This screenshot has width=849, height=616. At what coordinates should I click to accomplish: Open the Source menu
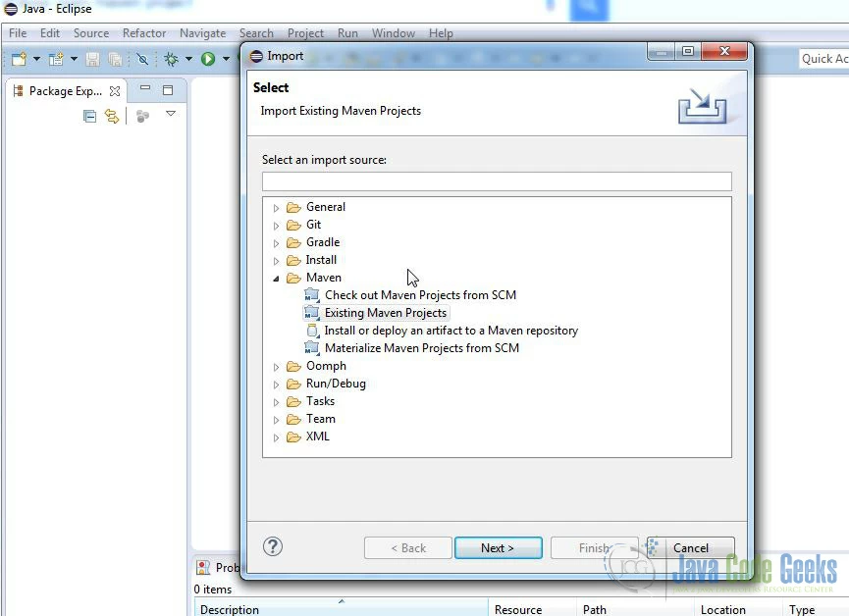(x=91, y=33)
